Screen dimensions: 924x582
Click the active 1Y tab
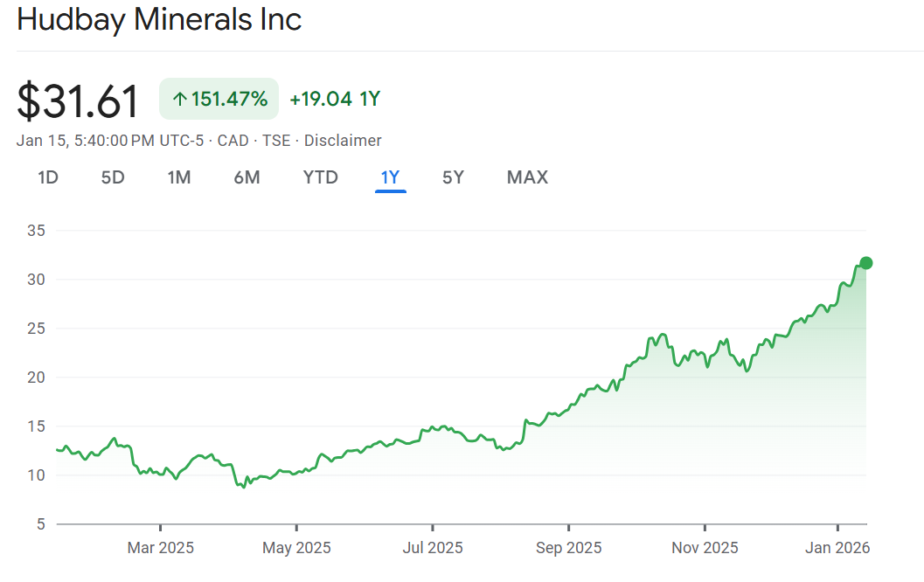pyautogui.click(x=390, y=177)
